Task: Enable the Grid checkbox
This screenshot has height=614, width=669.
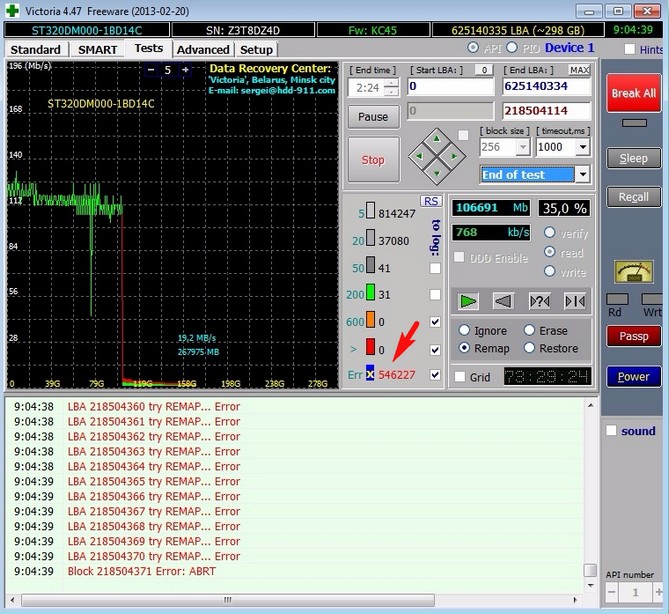Action: tap(459, 377)
